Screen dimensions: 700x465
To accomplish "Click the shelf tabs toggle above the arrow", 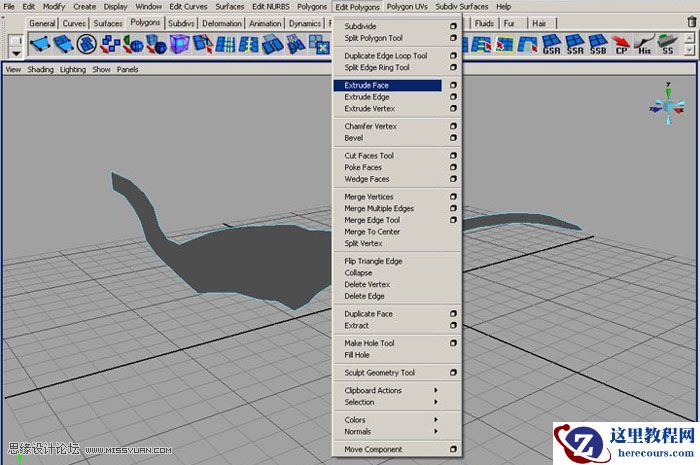I will (16, 41).
